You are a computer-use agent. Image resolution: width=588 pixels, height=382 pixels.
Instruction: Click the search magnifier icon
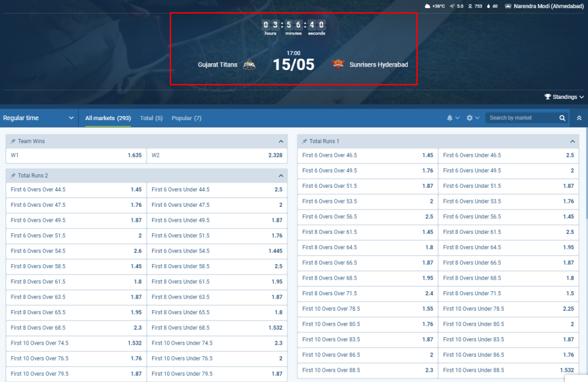(x=562, y=118)
